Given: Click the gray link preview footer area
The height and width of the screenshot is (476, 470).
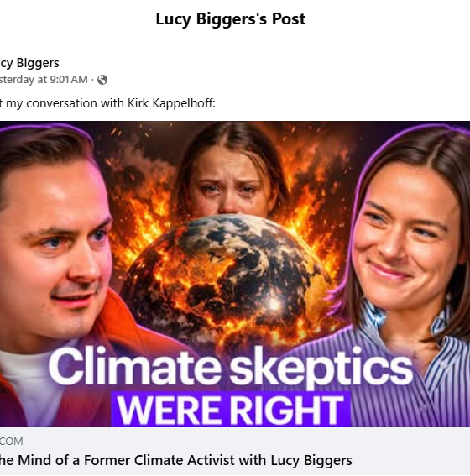Looking at the screenshot, I should point(235,452).
